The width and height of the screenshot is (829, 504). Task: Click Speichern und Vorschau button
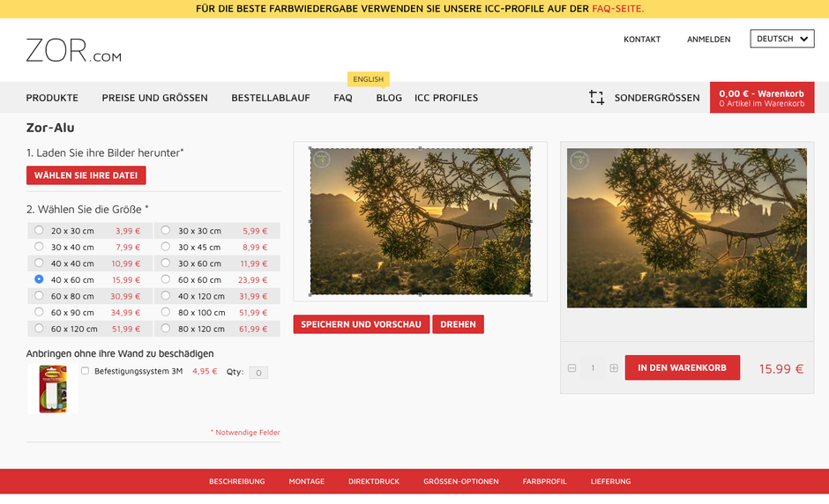[x=361, y=324]
